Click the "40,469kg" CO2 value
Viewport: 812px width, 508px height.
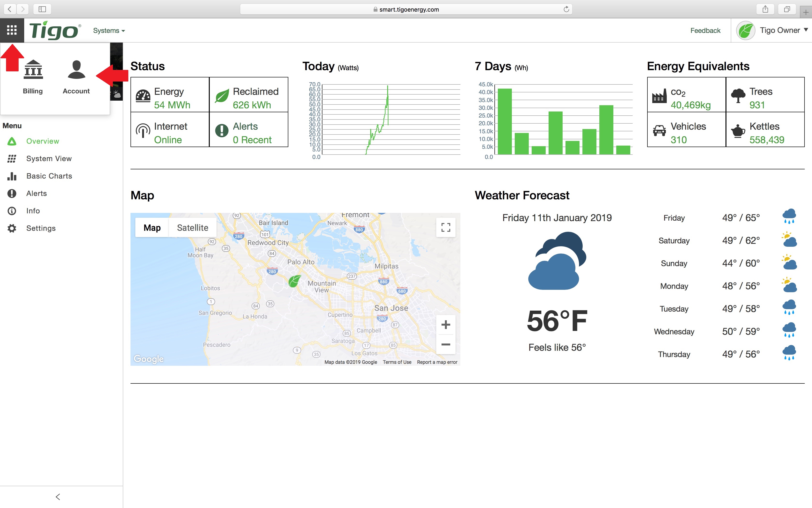(690, 105)
